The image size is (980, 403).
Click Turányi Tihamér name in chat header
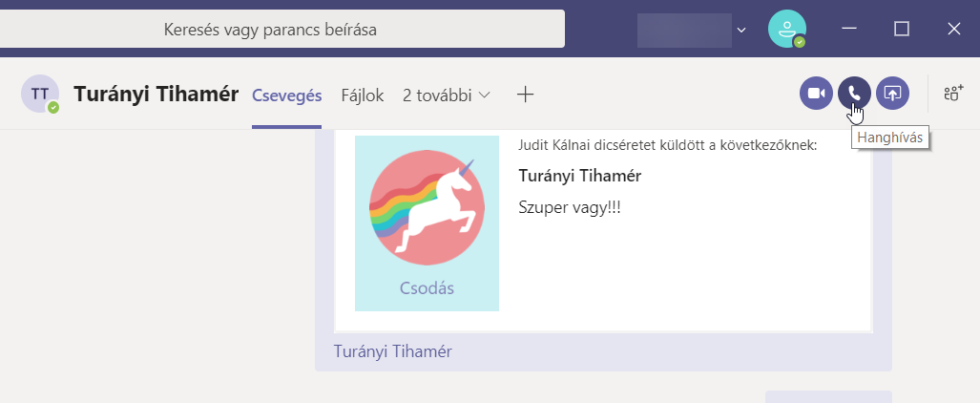click(156, 95)
